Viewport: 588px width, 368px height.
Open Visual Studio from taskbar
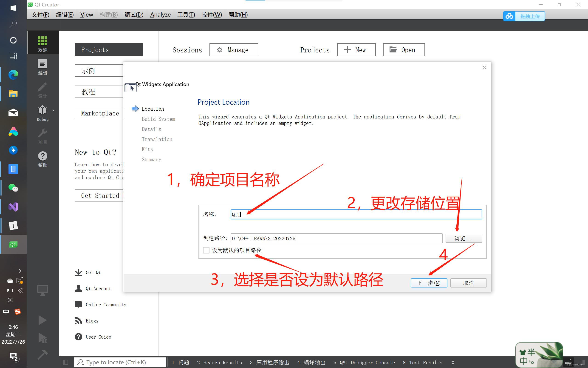tap(13, 207)
